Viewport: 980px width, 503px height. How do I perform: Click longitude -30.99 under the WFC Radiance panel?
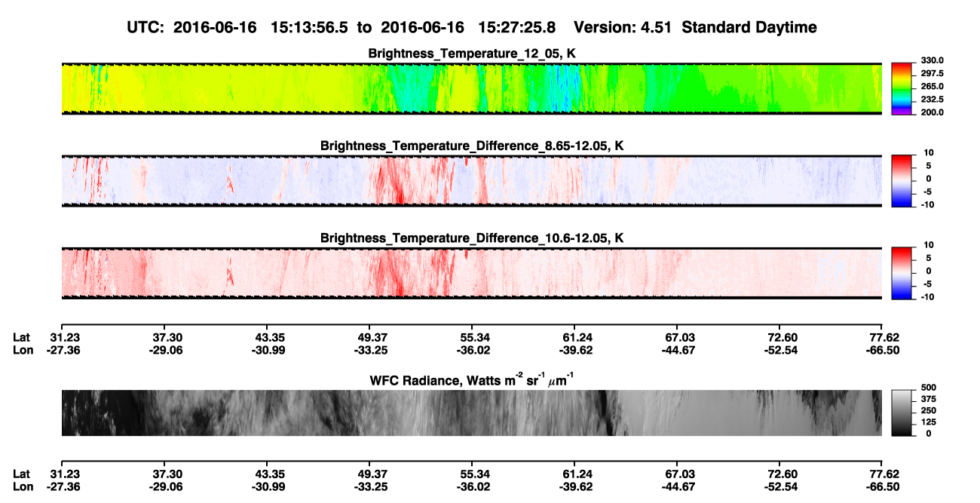tap(270, 487)
